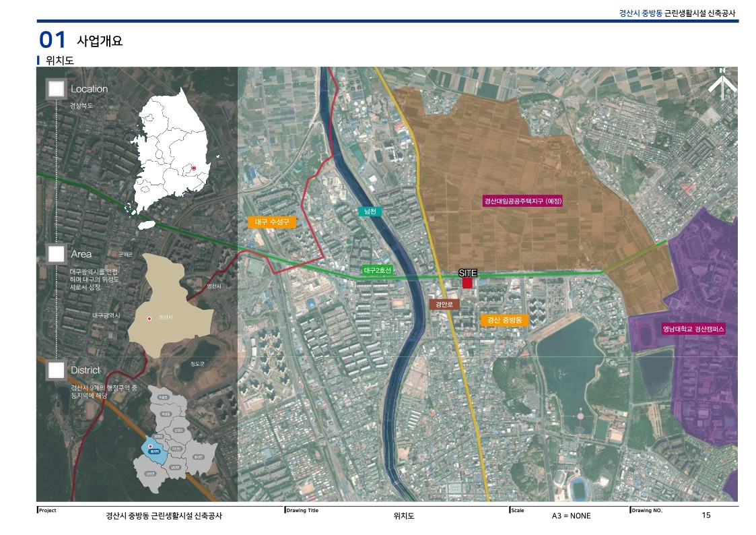Click the 영남대학교 경산캠퍼스 label
Screen dimensions: 756x535
[x=693, y=329]
